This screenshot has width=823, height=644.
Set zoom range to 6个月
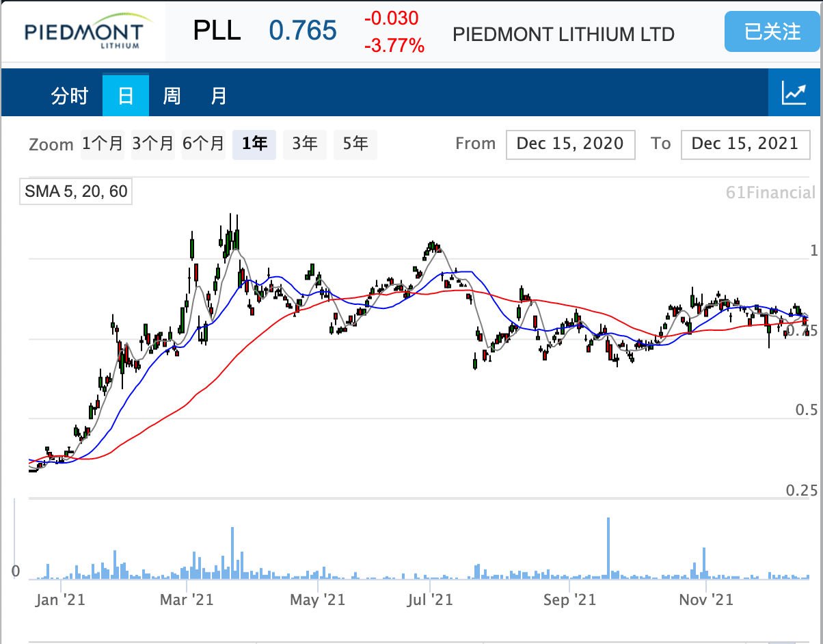pyautogui.click(x=204, y=144)
